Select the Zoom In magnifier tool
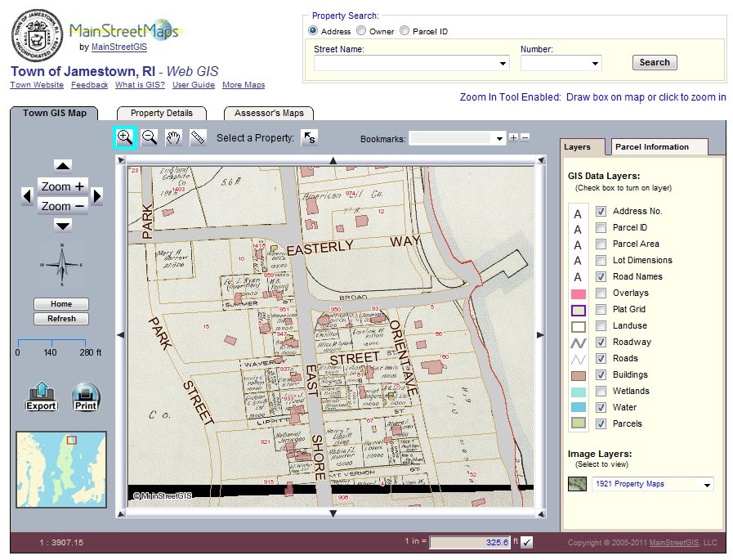The height and width of the screenshot is (560, 733). (124, 137)
